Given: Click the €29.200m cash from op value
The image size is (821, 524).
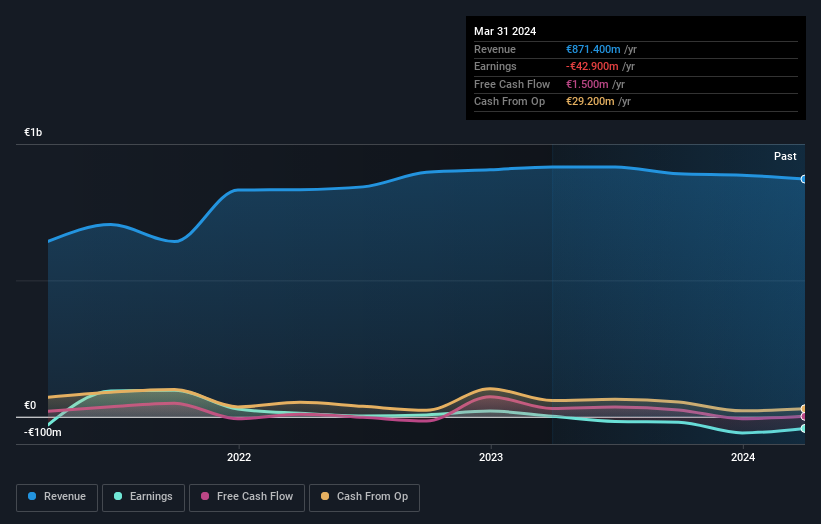Looking at the screenshot, I should pos(590,102).
